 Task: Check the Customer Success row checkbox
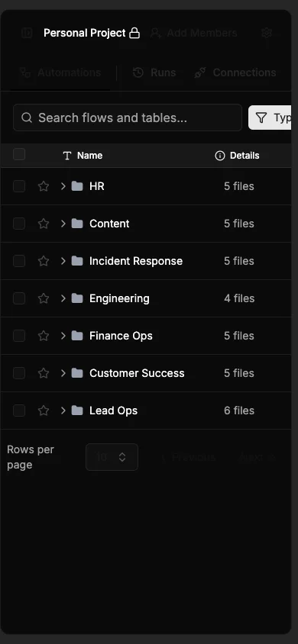[19, 373]
